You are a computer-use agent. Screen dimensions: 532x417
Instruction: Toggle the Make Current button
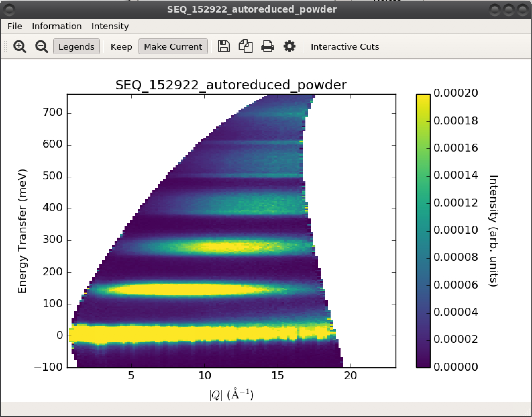[x=173, y=46]
